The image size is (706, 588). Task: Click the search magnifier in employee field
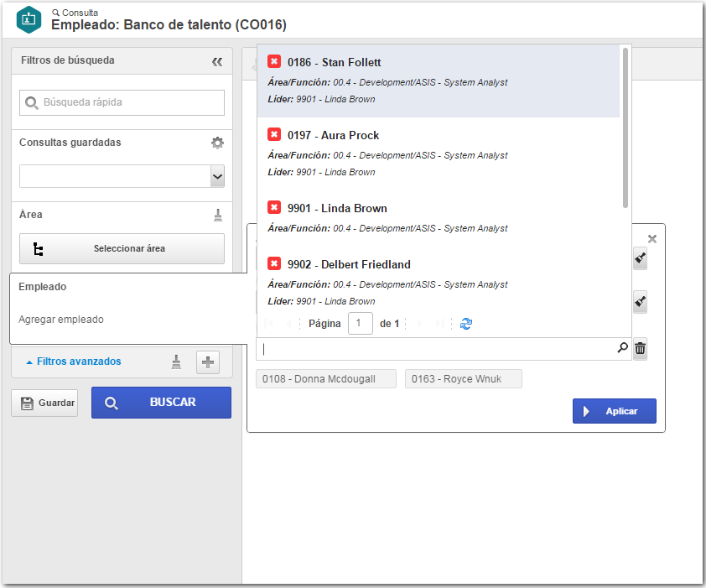point(622,348)
